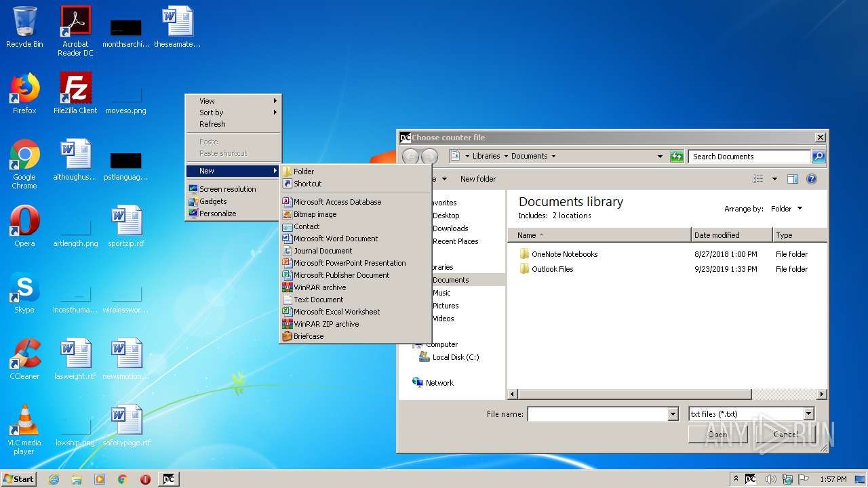Click the help icon in the file dialog
The image size is (868, 488).
812,179
